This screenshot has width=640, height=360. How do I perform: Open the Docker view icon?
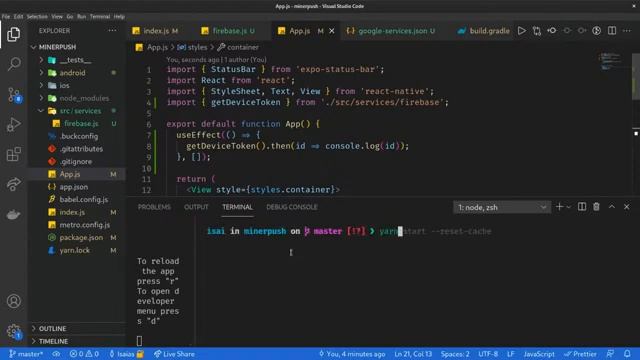coord(13,214)
